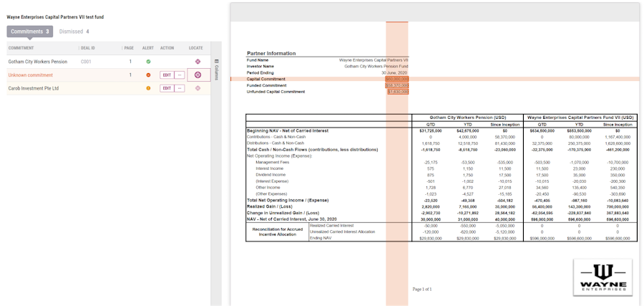Click Capital Commitment label in document

(265, 79)
